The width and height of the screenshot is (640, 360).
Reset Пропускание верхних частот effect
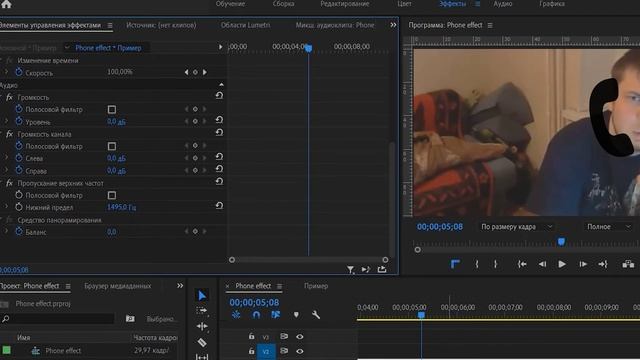coord(219,181)
